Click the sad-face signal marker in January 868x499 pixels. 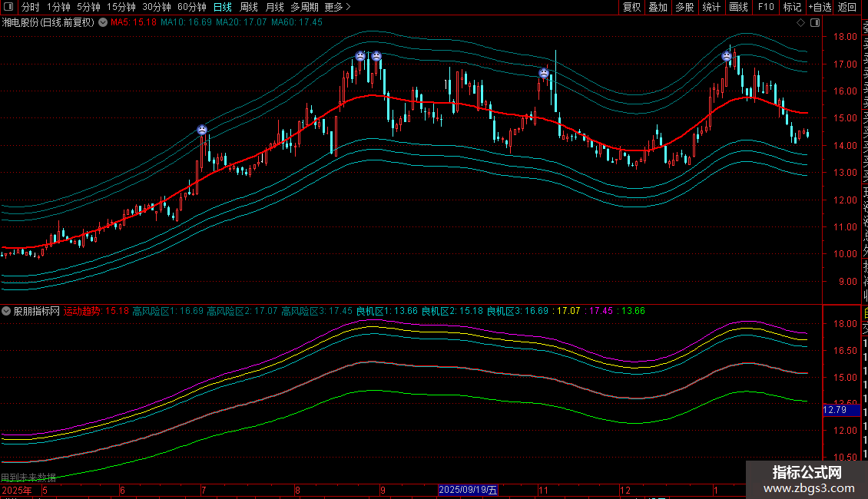click(x=727, y=56)
